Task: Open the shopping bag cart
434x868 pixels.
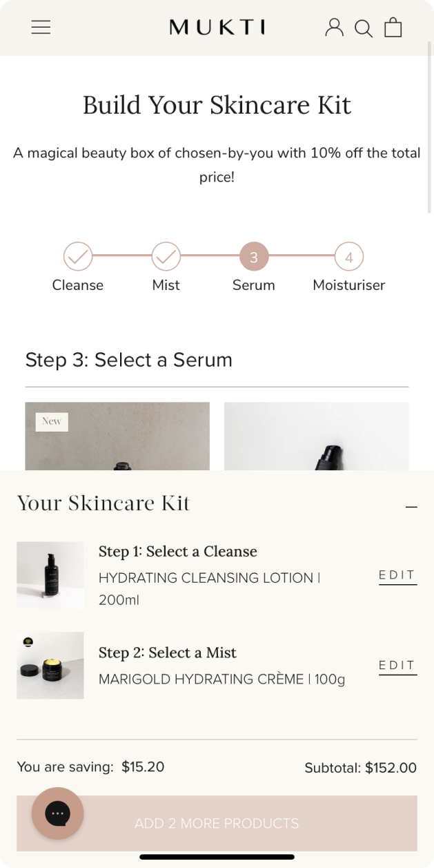Action: tap(393, 28)
